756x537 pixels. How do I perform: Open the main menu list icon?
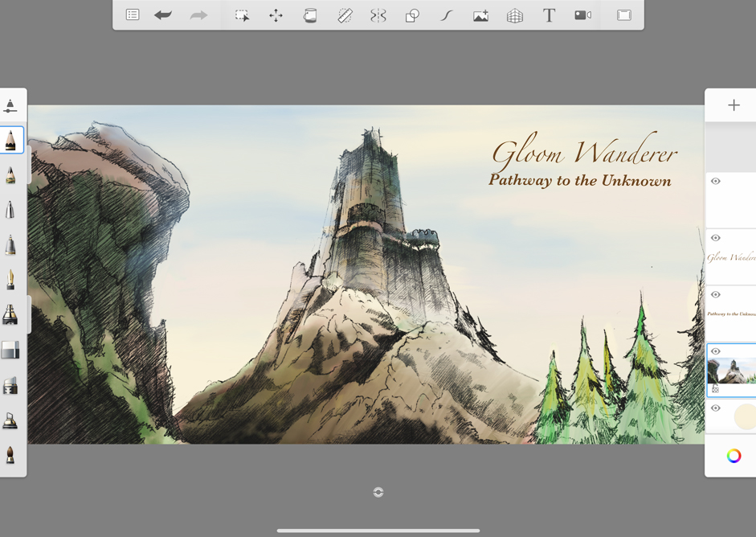(132, 15)
